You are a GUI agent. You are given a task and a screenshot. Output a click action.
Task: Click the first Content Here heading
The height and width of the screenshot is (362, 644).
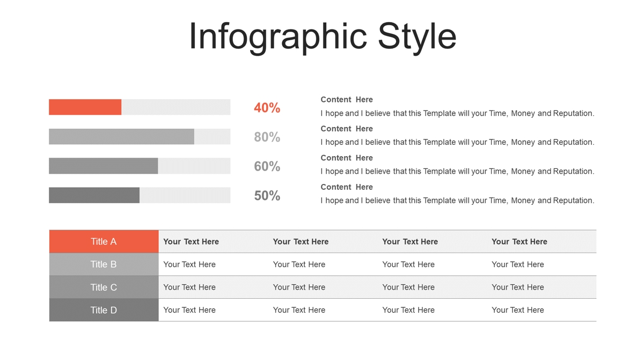[x=347, y=100]
